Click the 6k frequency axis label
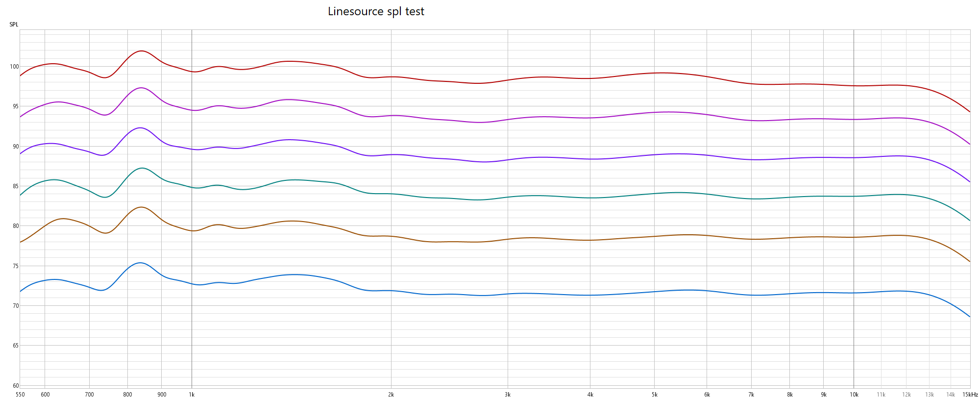Screen dimensions: 980x400 click(x=707, y=395)
